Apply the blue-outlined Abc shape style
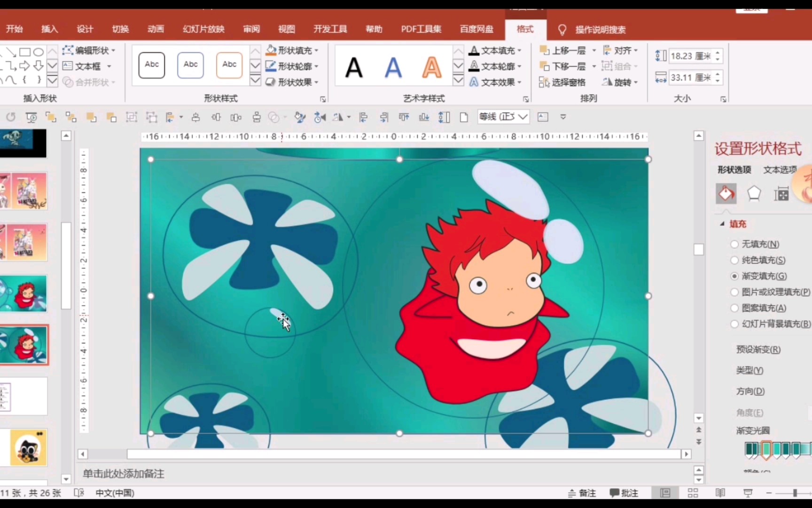812x508 pixels. (190, 65)
